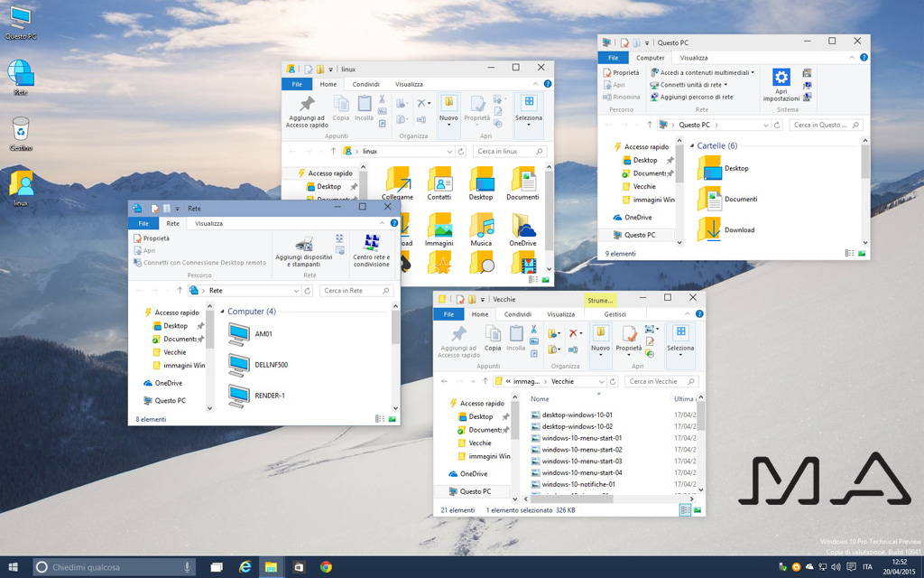
Task: Click the red Delete X in Vecchie ribbon
Action: 573,334
